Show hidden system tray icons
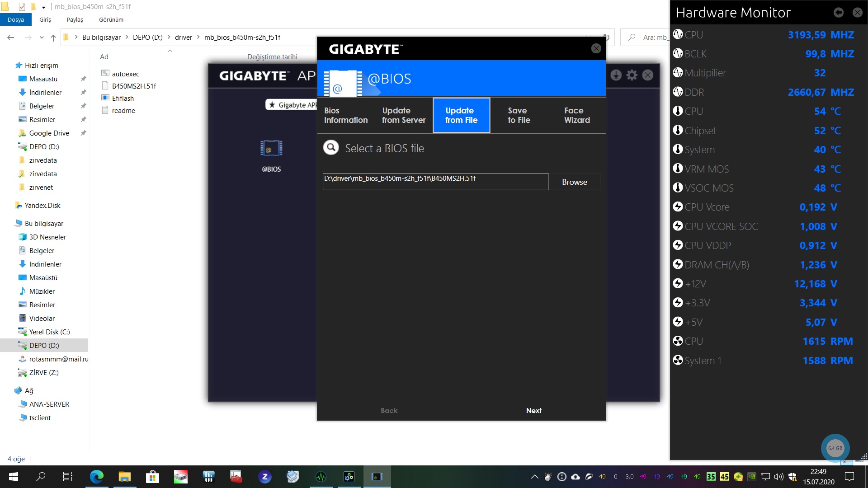This screenshot has height=488, width=868. tap(534, 476)
